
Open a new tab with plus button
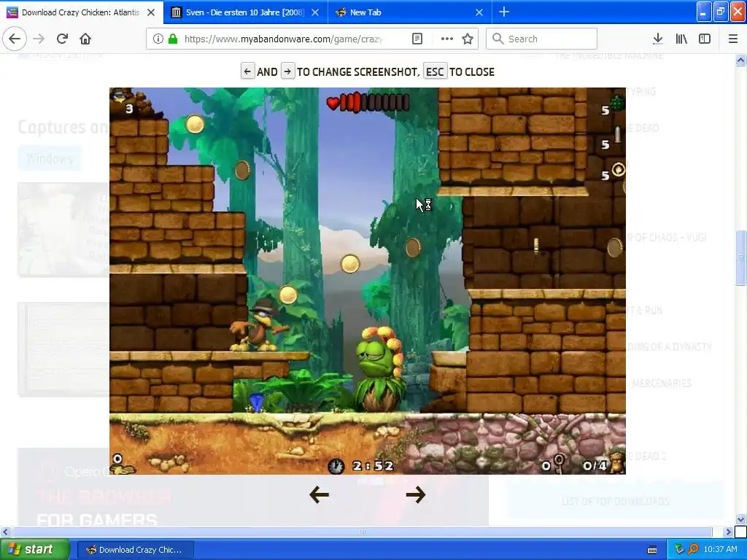click(x=504, y=12)
